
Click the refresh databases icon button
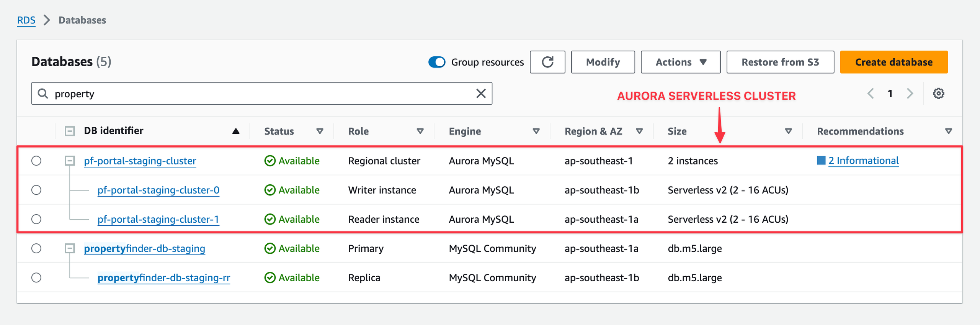click(x=547, y=62)
